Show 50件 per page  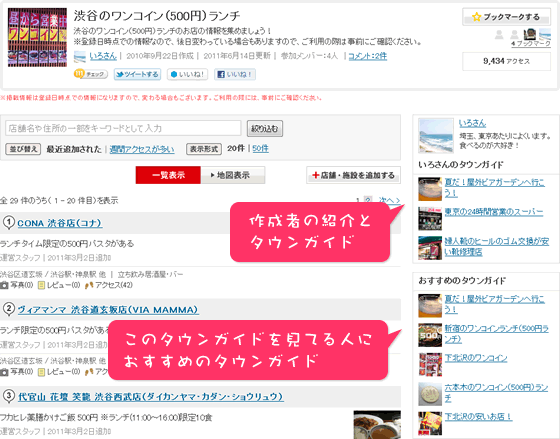coord(260,149)
